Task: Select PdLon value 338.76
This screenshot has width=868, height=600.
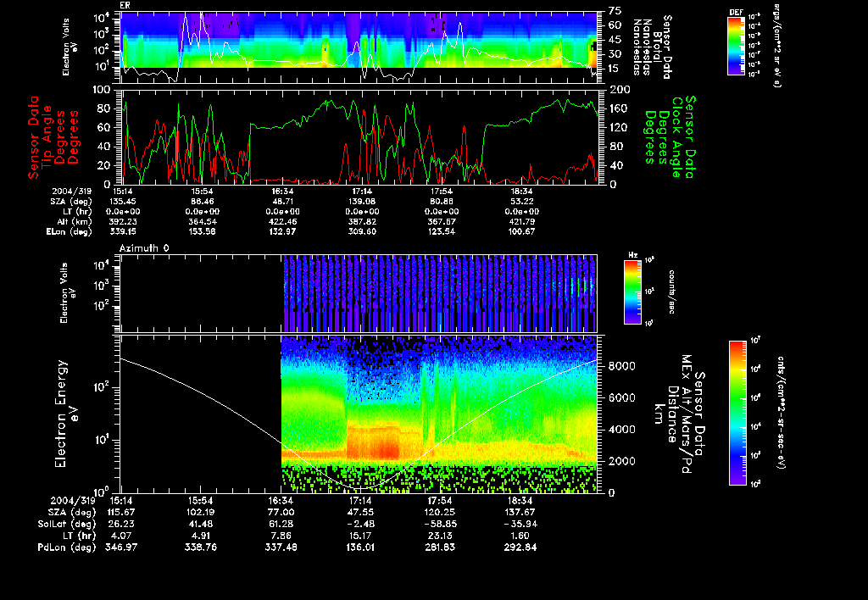Action: tap(200, 547)
